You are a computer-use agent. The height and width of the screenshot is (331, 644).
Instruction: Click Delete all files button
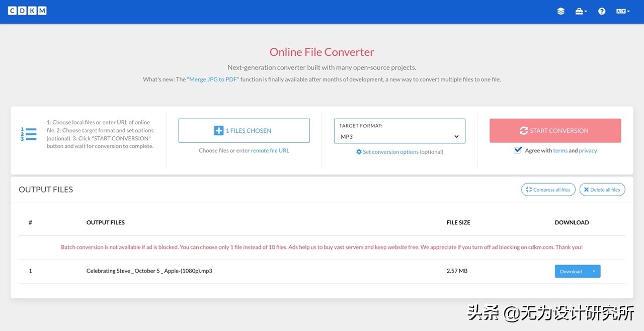coord(602,190)
